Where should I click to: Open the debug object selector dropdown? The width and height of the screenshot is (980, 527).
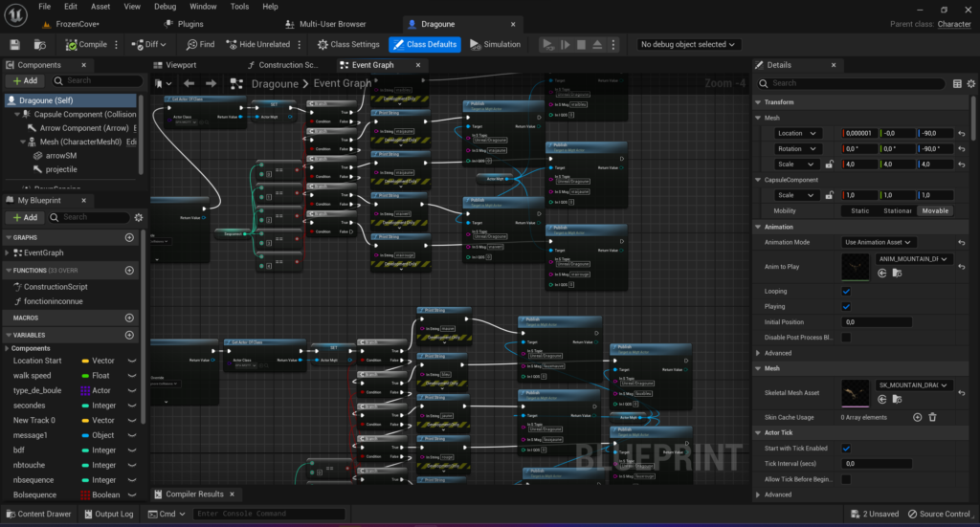[x=689, y=44]
